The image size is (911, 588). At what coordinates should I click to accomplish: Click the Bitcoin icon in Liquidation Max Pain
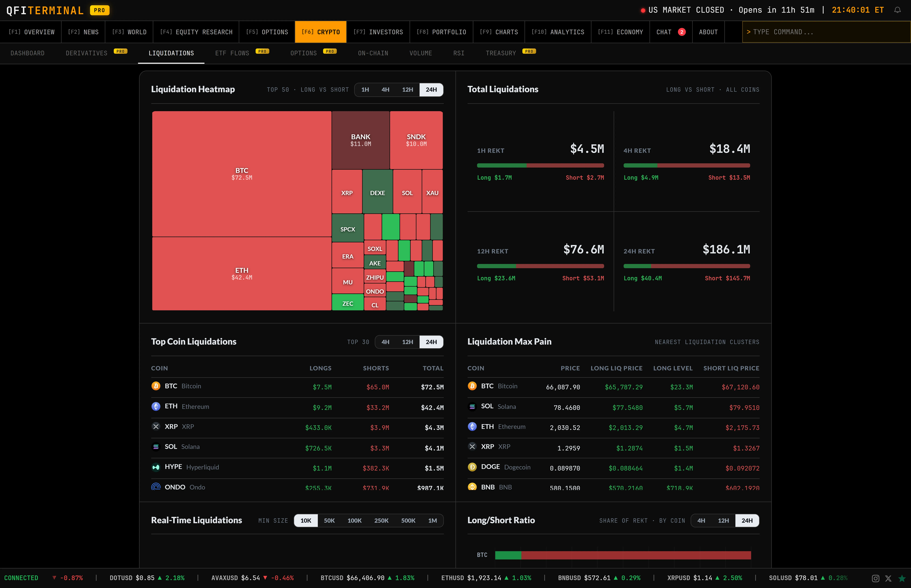point(472,386)
